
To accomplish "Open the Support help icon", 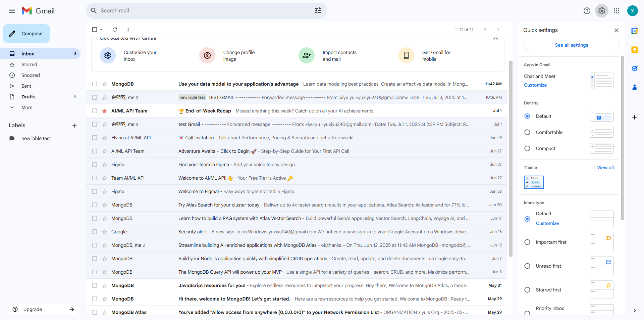I will coord(587,11).
